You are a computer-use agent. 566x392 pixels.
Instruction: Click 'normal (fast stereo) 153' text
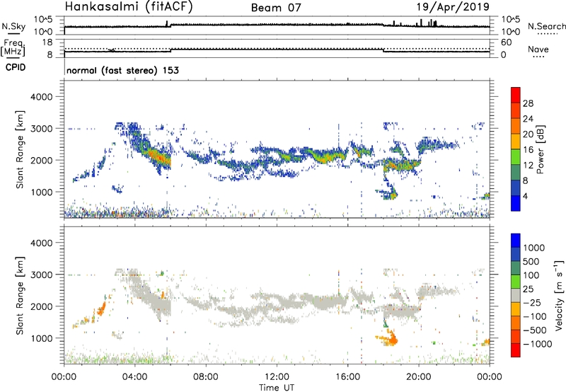[x=122, y=70]
